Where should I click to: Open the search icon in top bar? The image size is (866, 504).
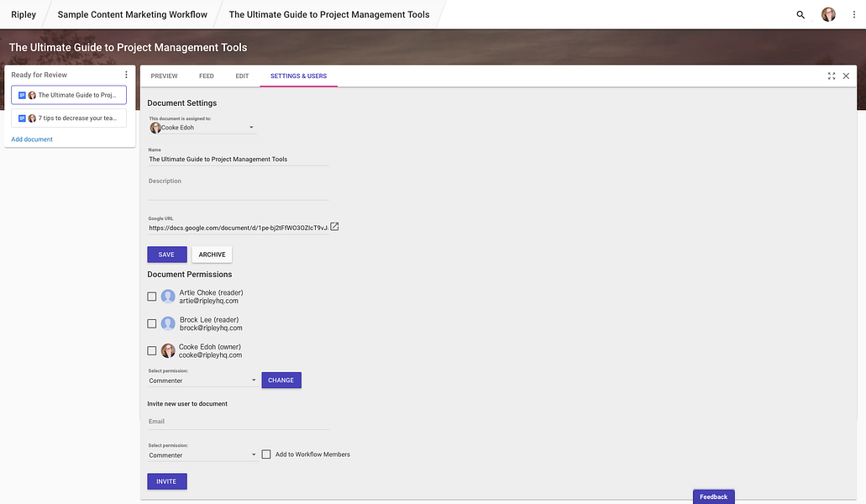click(x=800, y=15)
